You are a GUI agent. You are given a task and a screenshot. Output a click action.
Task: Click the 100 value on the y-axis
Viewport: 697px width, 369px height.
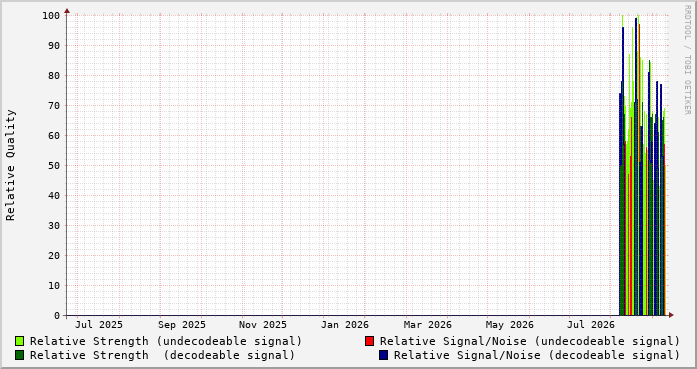click(51, 16)
